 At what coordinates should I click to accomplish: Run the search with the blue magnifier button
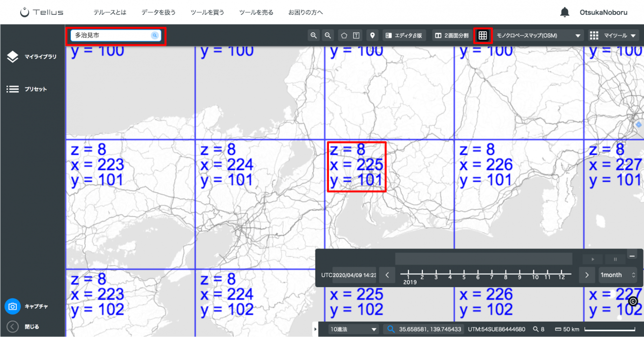pyautogui.click(x=155, y=35)
